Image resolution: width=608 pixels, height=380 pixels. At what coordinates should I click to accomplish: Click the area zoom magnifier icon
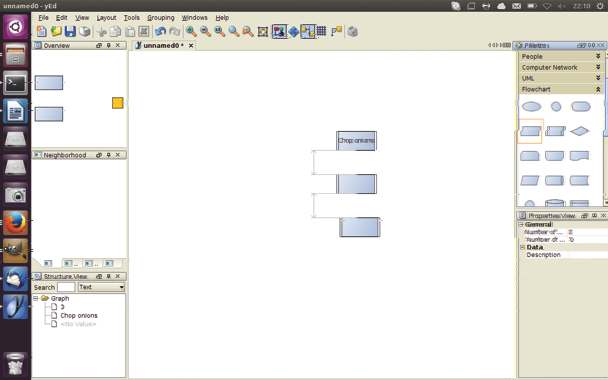pos(248,31)
